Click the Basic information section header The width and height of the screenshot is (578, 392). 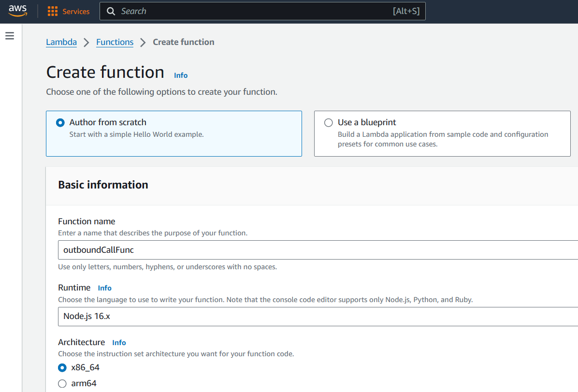(x=103, y=185)
